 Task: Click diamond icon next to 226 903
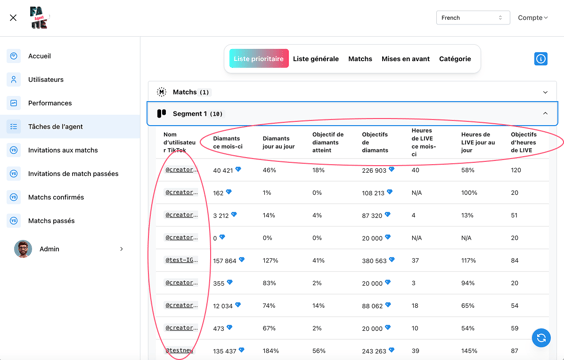[x=391, y=169]
